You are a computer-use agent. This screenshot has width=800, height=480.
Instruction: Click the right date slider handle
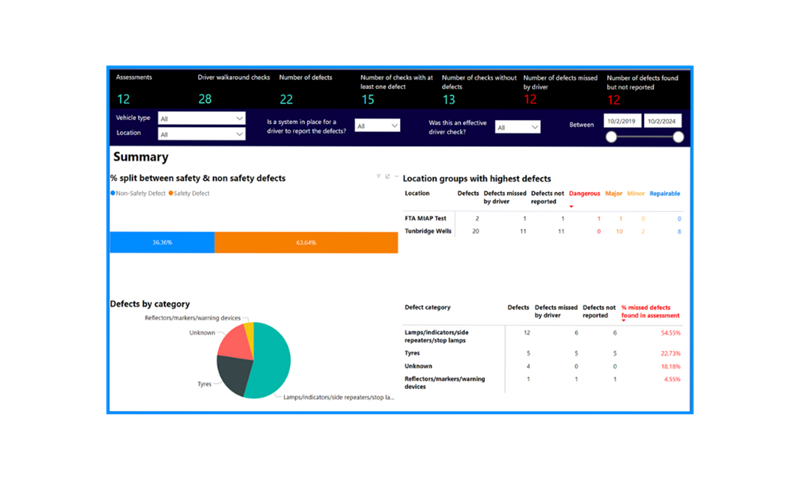678,137
